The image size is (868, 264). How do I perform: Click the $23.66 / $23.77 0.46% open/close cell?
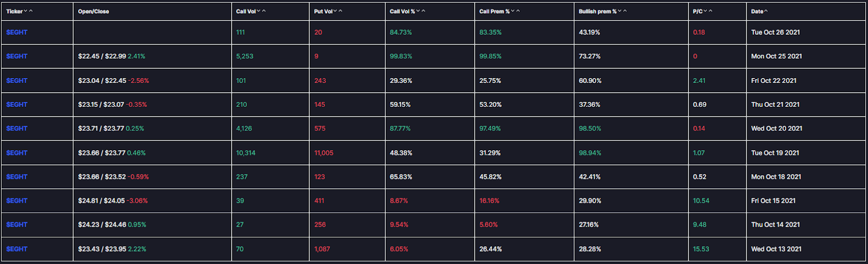[x=112, y=153]
